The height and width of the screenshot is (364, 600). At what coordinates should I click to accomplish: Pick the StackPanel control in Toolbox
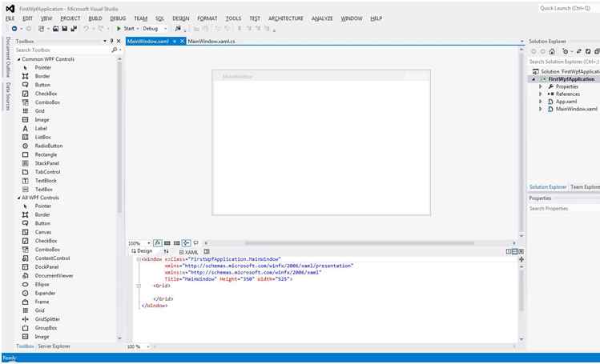[46, 163]
